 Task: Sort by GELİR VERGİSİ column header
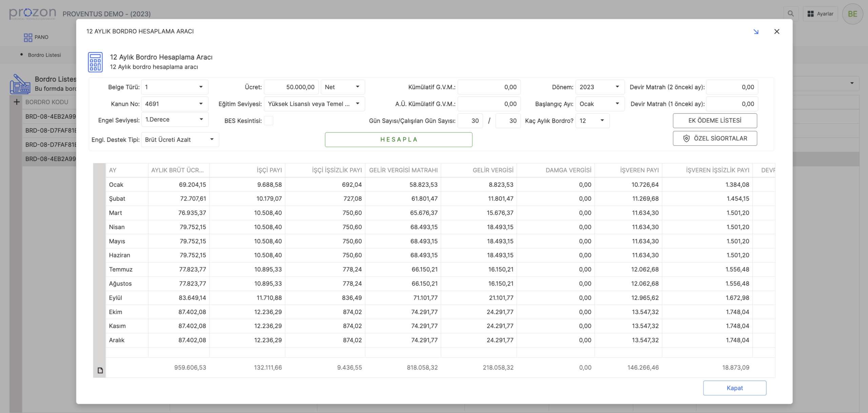[x=493, y=170]
